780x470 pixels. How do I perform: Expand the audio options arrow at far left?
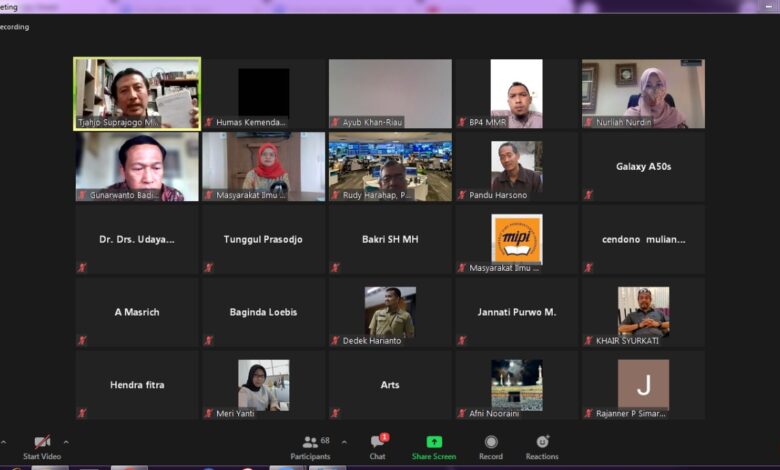[3, 441]
